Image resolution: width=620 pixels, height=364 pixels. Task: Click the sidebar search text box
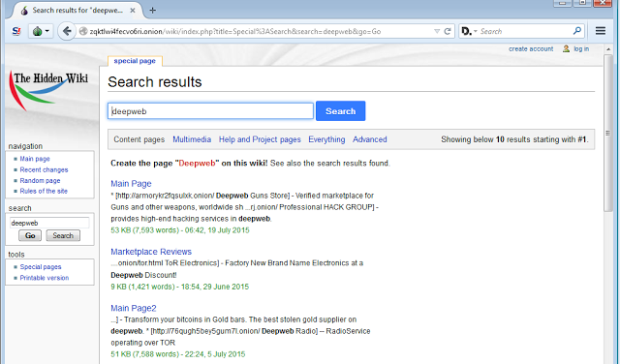(x=49, y=223)
